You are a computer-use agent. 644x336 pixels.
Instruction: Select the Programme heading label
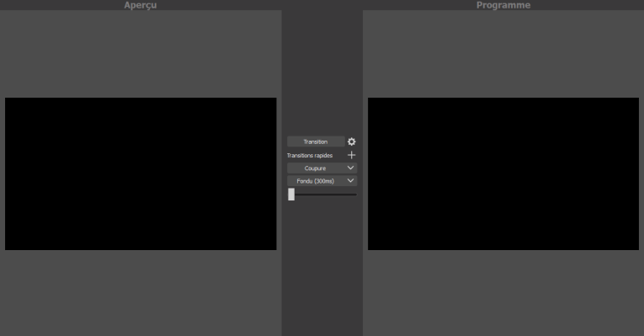coord(503,5)
